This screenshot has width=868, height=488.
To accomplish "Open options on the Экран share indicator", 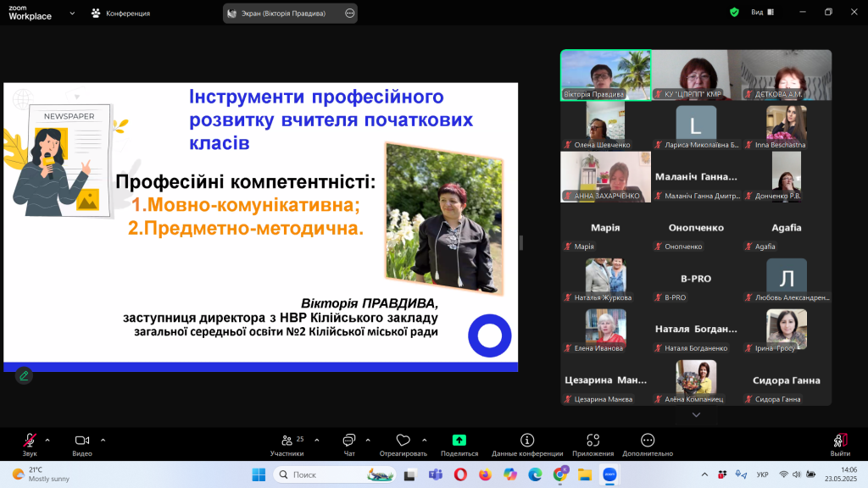I will click(350, 14).
